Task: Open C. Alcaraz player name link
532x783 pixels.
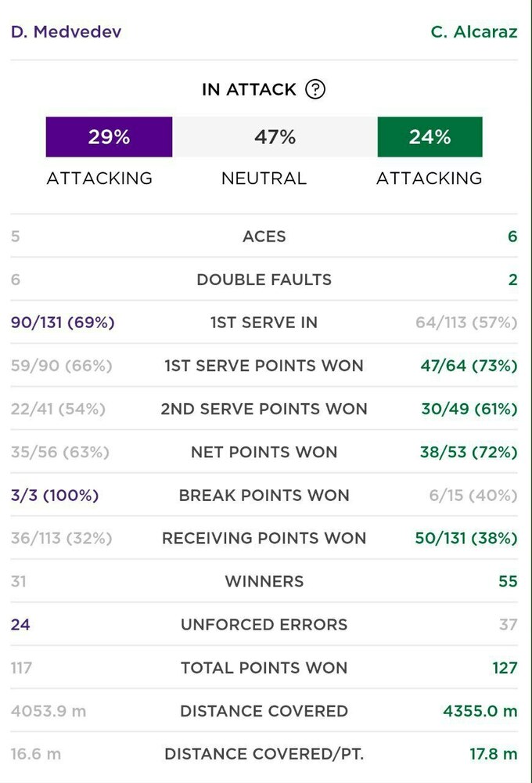Action: pos(473,32)
